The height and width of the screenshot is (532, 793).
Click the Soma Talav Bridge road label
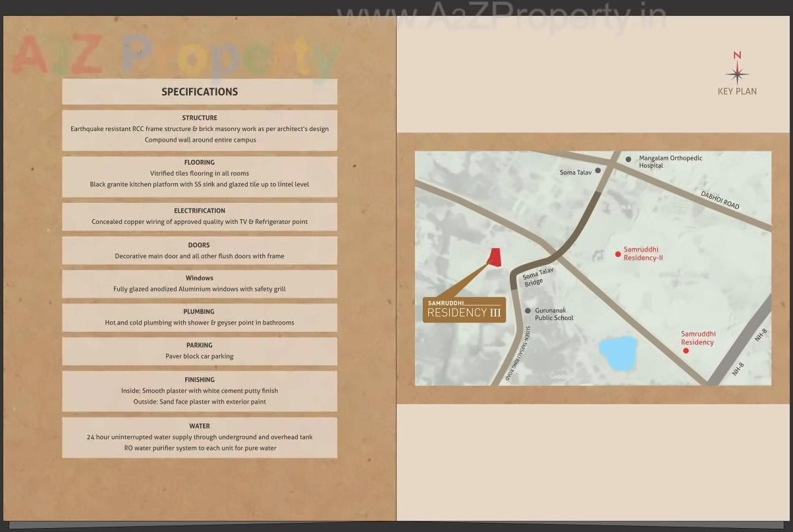click(535, 276)
